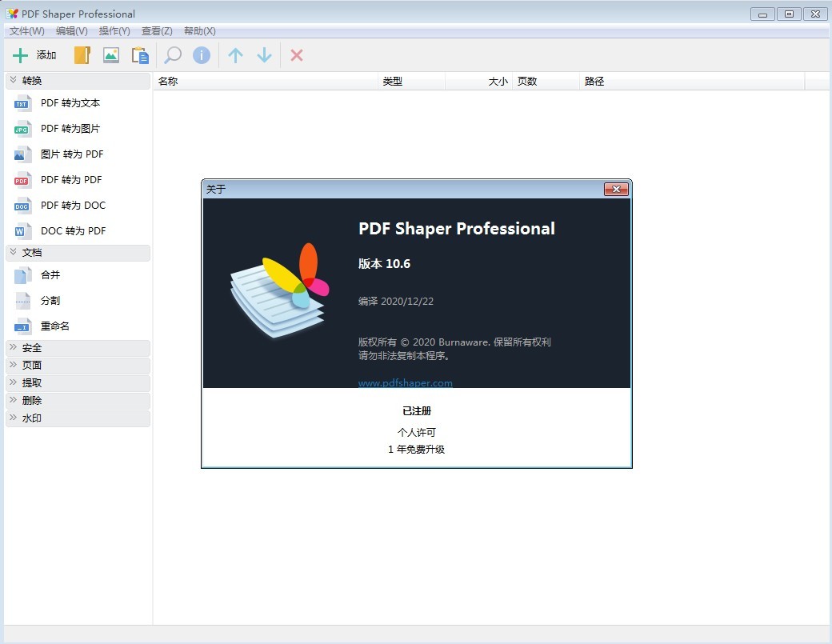Select PDF 转为文本 in sidebar

pos(70,103)
